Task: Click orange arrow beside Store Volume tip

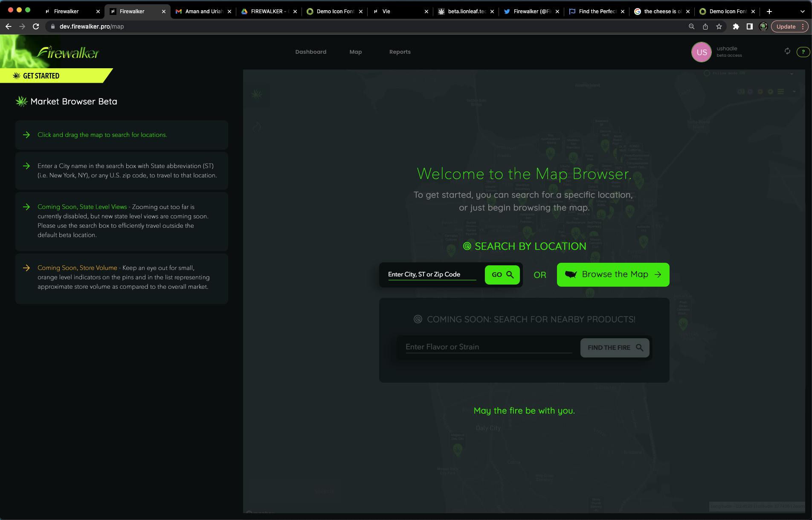Action: 26,268
